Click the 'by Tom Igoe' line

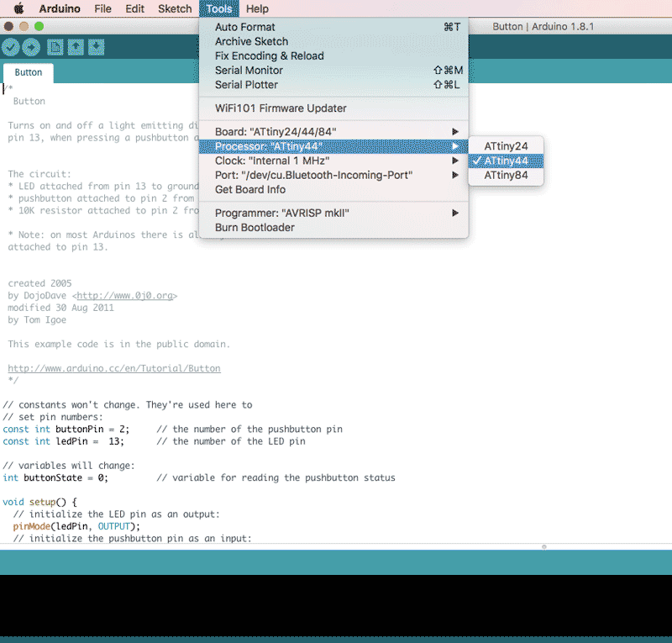click(x=37, y=320)
